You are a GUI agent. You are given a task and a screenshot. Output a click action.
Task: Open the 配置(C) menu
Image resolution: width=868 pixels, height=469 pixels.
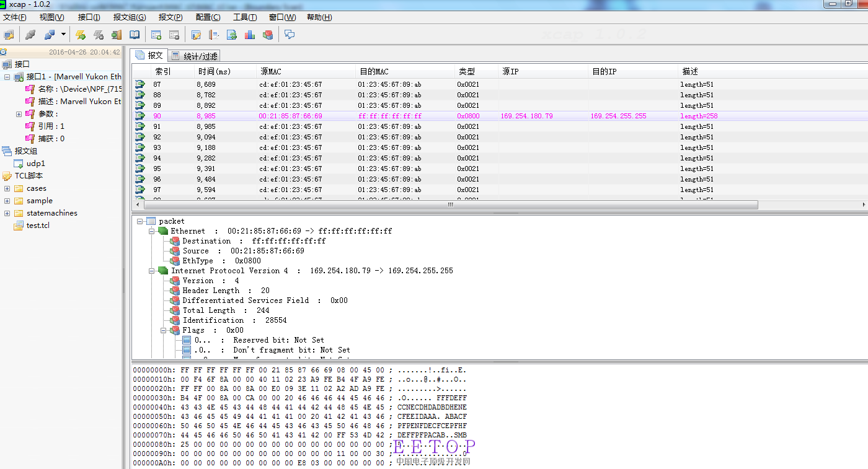pyautogui.click(x=208, y=17)
